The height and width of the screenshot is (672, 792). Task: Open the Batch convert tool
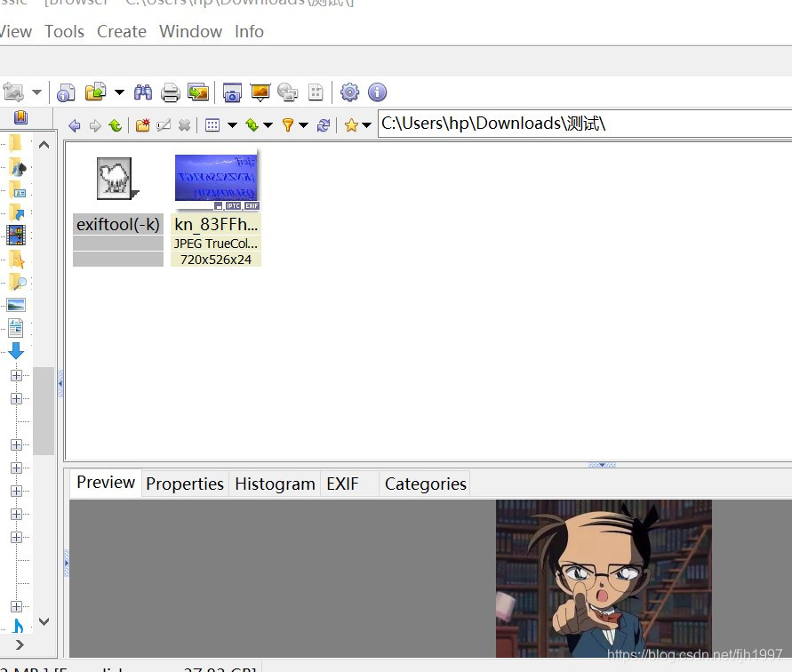[198, 92]
